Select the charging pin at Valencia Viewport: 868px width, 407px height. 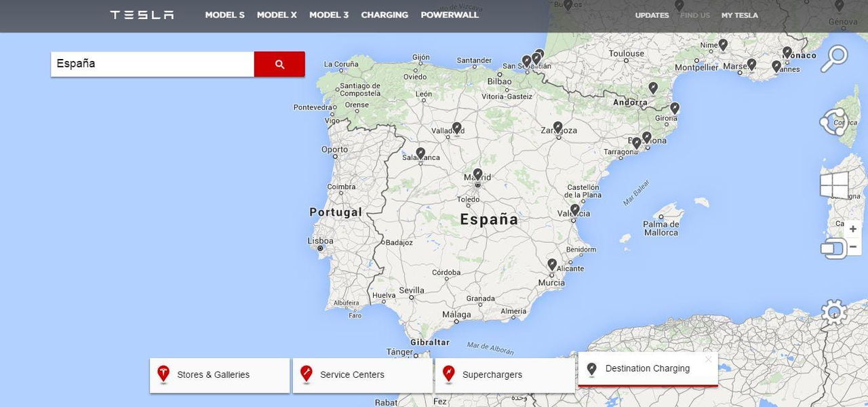point(575,210)
